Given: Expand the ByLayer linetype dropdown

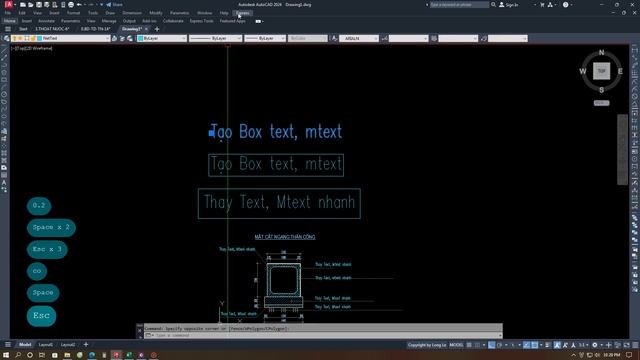Looking at the screenshot, I should 239,38.
